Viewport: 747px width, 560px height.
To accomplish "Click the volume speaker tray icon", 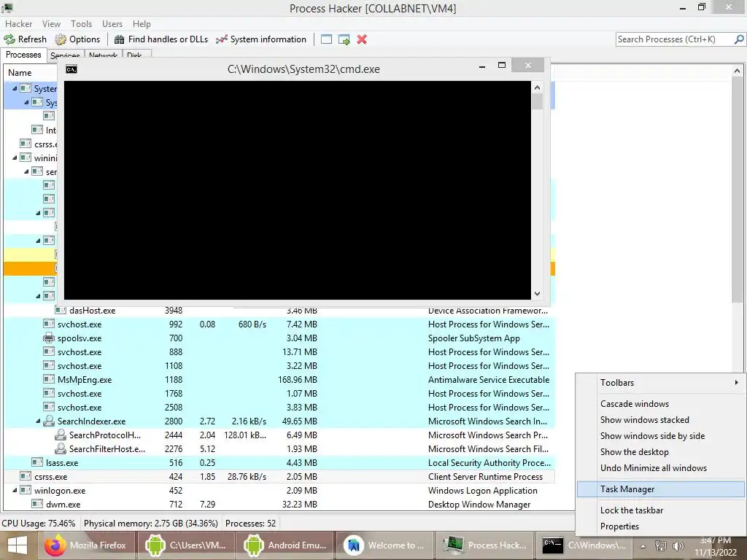I will tap(678, 546).
